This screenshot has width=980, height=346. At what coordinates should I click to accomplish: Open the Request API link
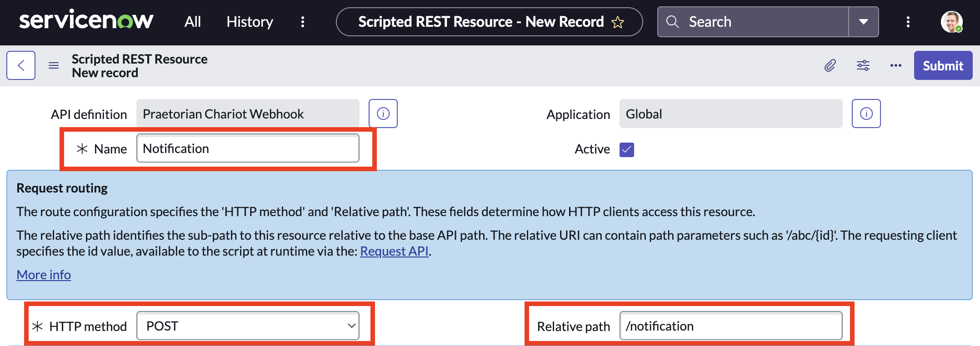tap(394, 251)
